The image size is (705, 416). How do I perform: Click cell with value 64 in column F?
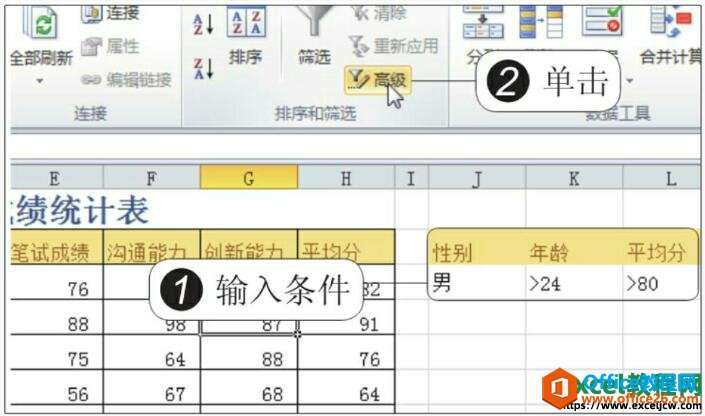pos(152,352)
